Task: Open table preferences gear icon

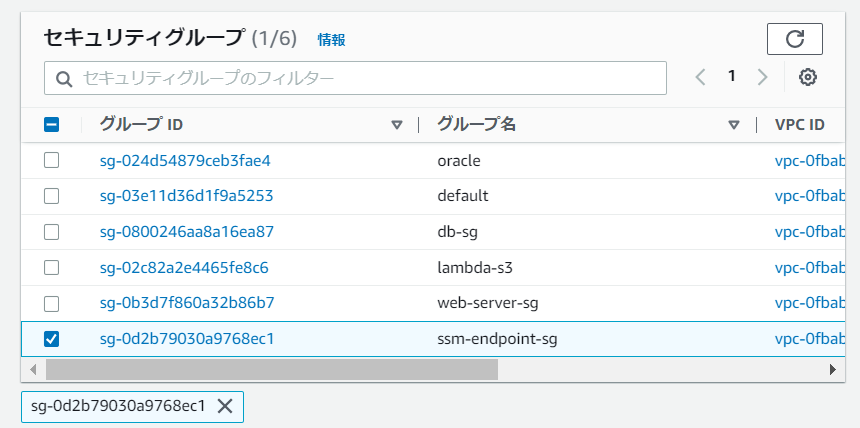Action: coord(807,77)
